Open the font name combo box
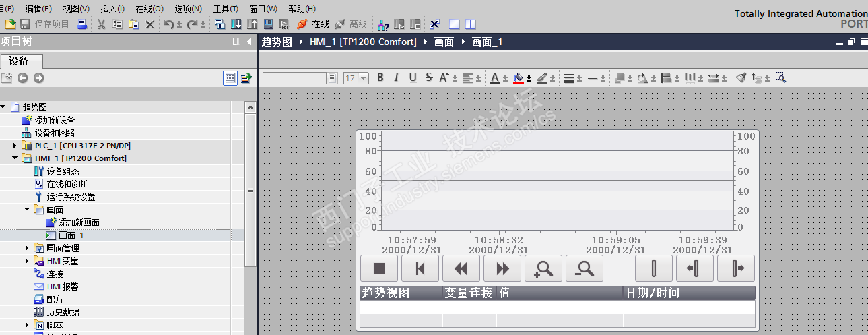This screenshot has width=868, height=335. pos(300,78)
